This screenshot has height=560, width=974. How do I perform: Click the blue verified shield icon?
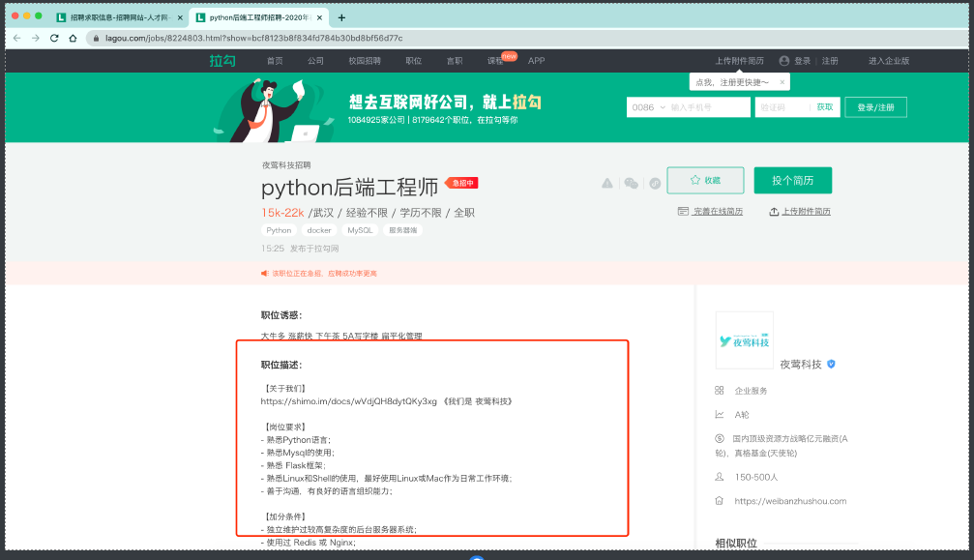click(831, 364)
